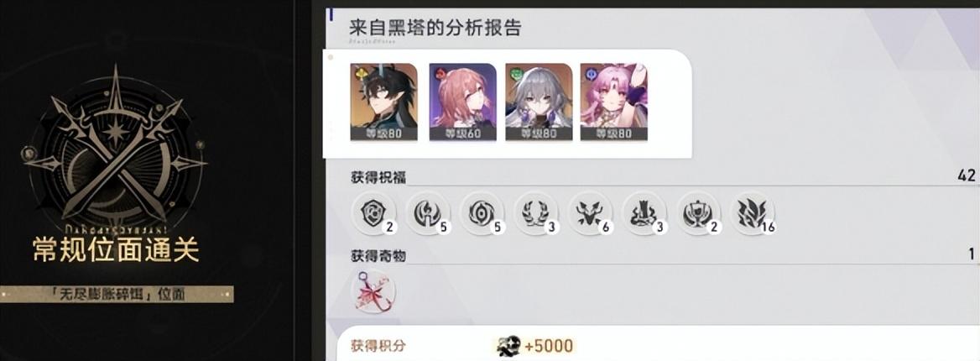980x361 pixels.
Task: Click the 获得积分 +5000 row
Action: (658, 345)
